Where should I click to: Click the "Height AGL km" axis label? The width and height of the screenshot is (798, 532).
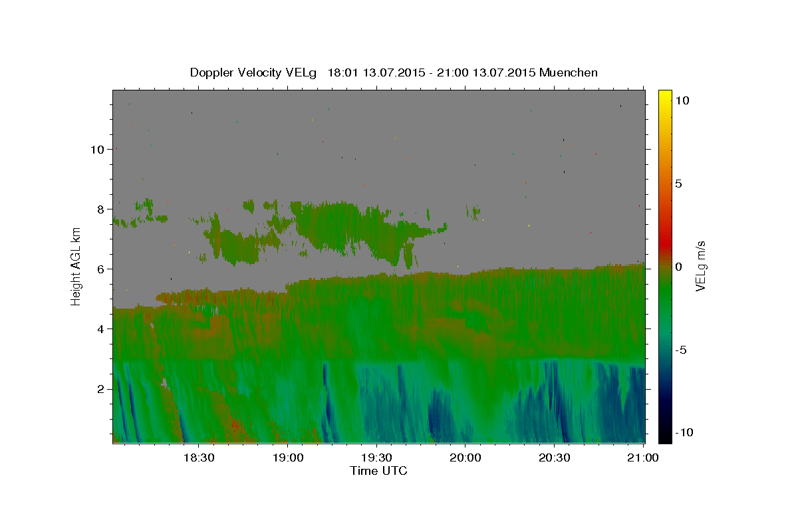(76, 265)
